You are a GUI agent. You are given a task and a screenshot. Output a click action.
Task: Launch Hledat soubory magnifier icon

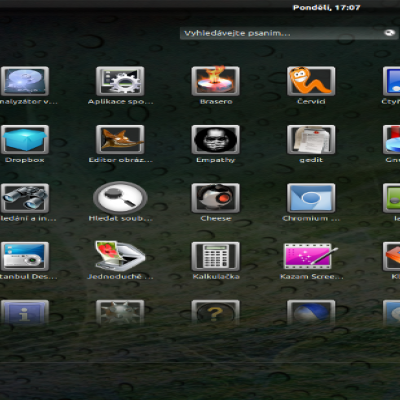(120, 198)
